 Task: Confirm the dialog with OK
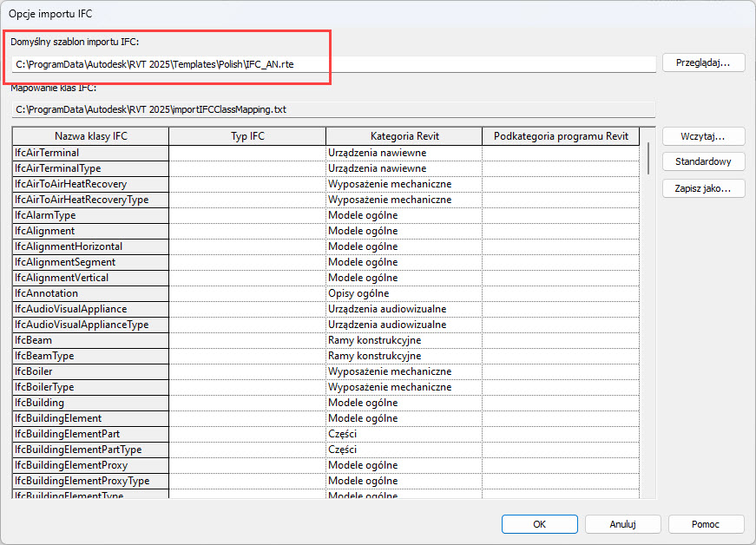539,524
